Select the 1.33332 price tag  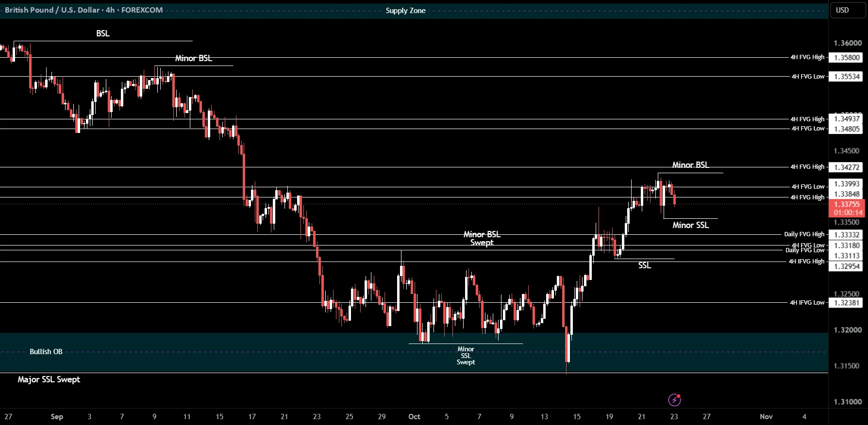(847, 235)
